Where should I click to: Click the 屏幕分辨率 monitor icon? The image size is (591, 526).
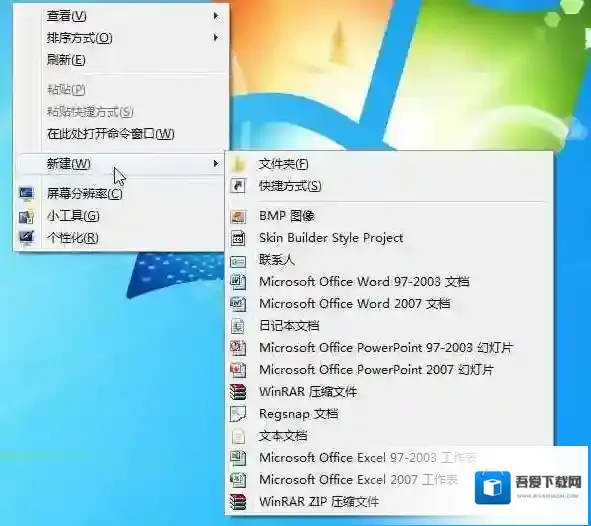[26, 194]
